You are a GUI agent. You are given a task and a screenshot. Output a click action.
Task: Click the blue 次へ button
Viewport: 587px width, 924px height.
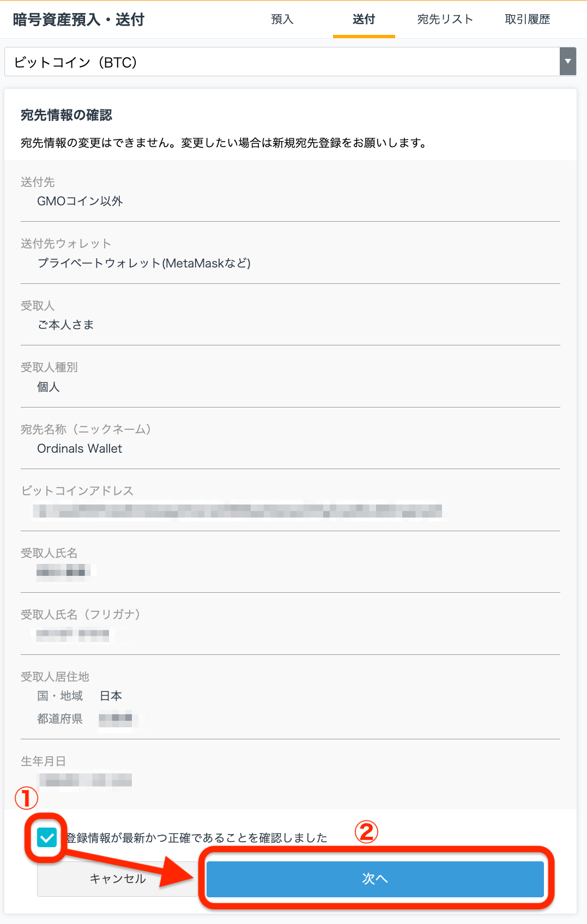click(375, 879)
